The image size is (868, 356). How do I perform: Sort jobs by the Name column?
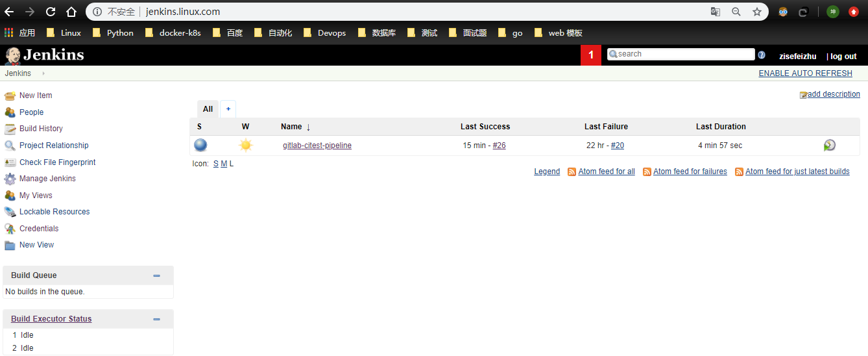(x=296, y=127)
